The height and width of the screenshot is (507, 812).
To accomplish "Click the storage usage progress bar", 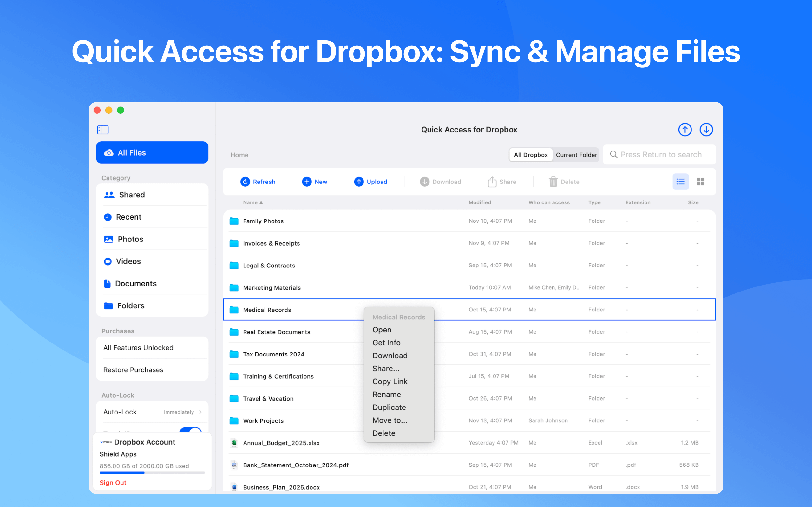I will (152, 473).
